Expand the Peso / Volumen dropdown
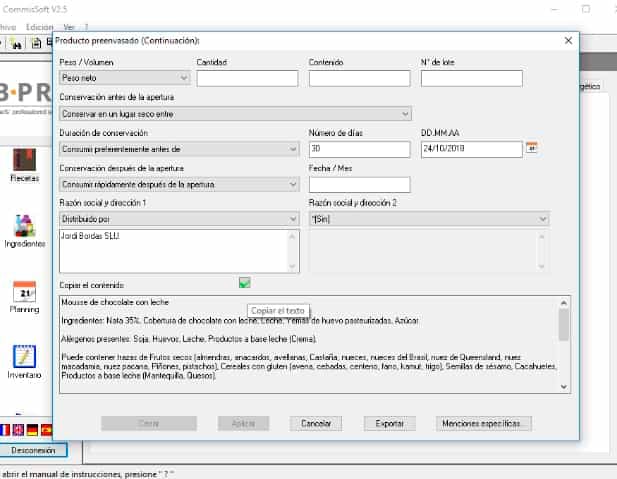 click(x=184, y=78)
